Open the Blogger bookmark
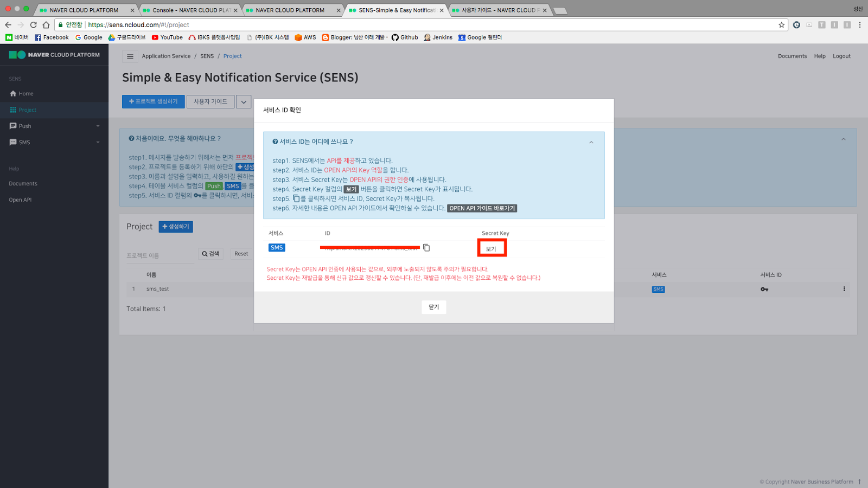The height and width of the screenshot is (488, 868). pyautogui.click(x=355, y=37)
